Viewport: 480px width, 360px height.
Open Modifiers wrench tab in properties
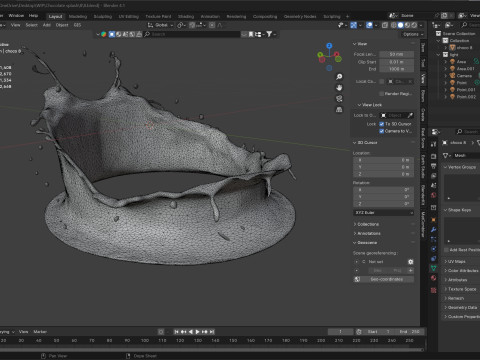tap(433, 230)
